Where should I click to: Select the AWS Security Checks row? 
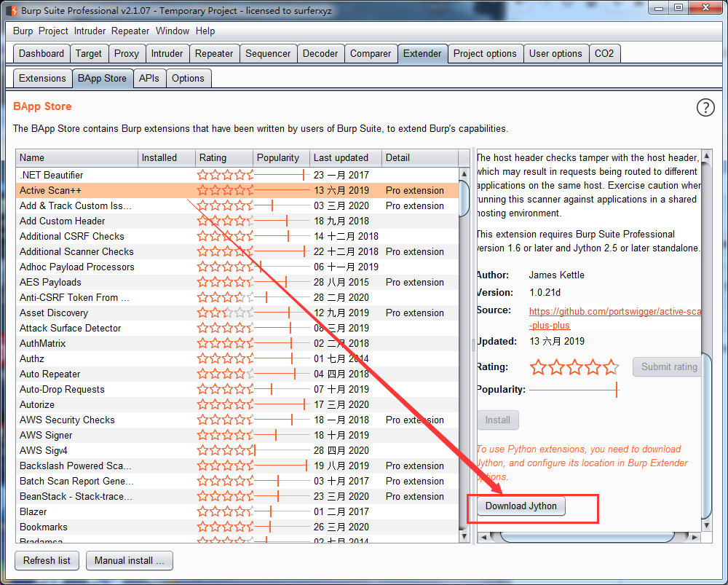pos(237,420)
